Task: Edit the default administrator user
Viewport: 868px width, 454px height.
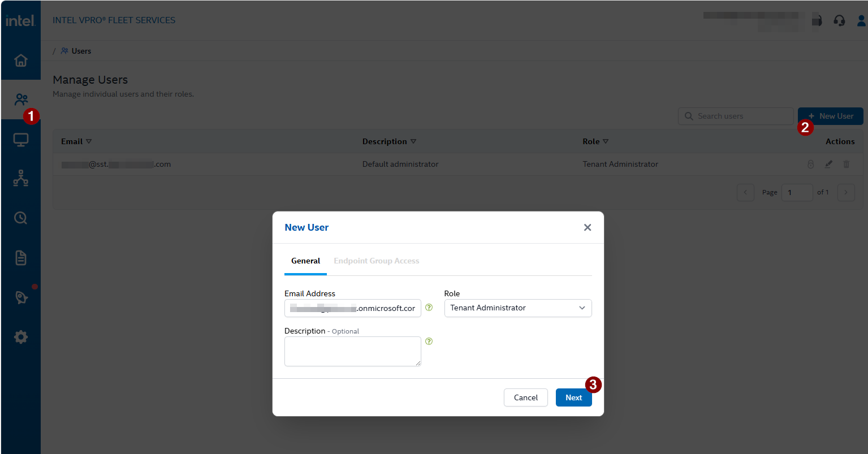Action: pos(828,164)
